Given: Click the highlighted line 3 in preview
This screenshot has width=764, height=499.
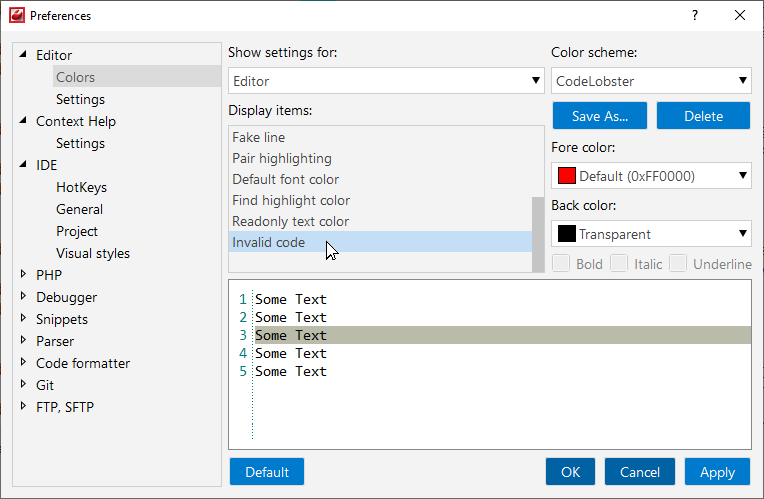Looking at the screenshot, I should [502, 335].
